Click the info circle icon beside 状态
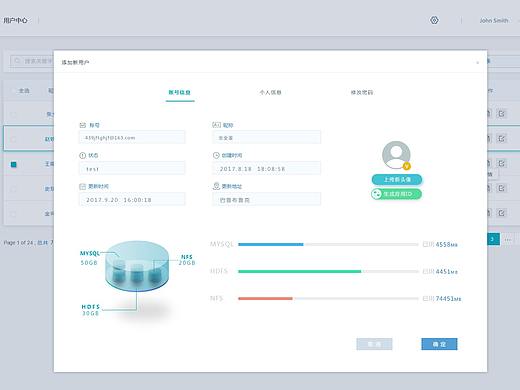 83,155
